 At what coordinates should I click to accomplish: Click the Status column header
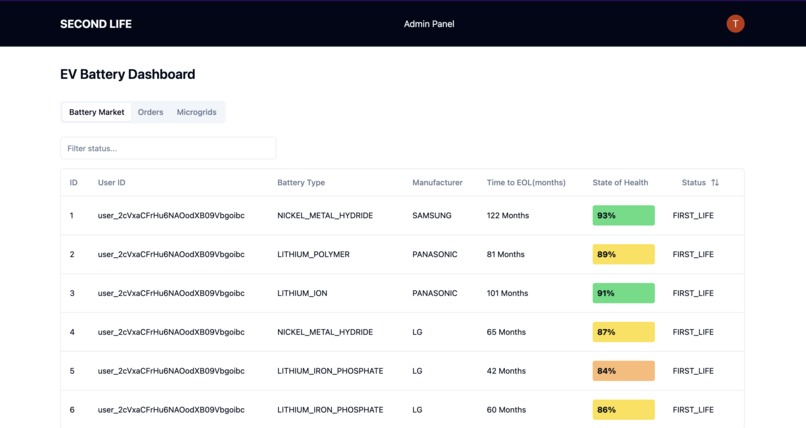tap(693, 182)
